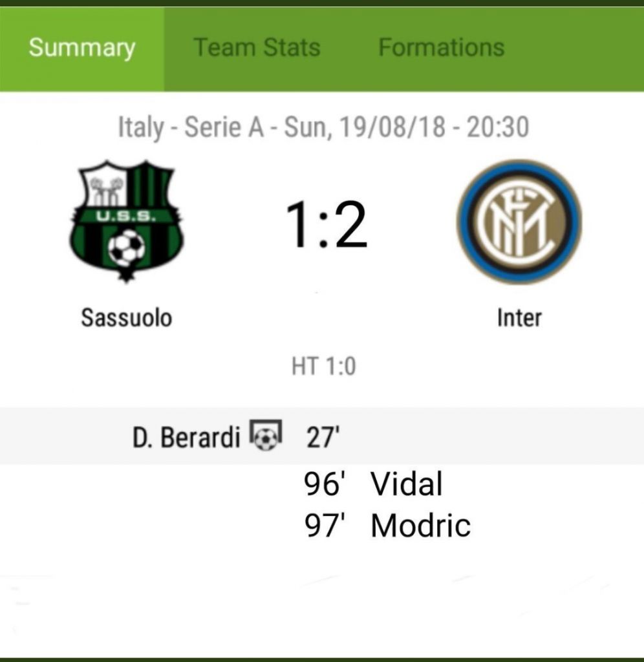Open the Summary tab
The height and width of the screenshot is (662, 644).
pyautogui.click(x=82, y=48)
